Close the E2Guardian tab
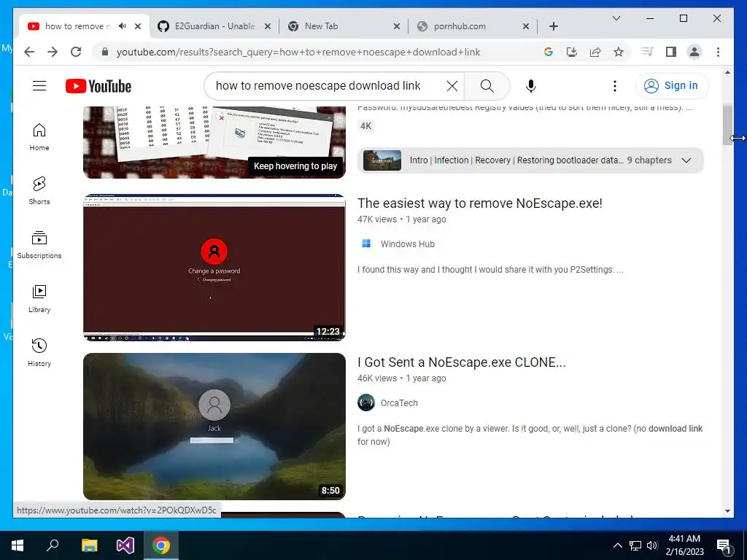Viewport: 747px width, 560px height. pos(268,26)
